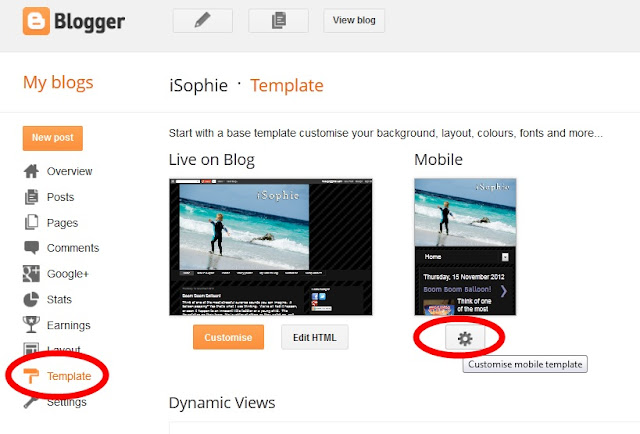
Task: Click the Posts document icon
Action: (31, 197)
